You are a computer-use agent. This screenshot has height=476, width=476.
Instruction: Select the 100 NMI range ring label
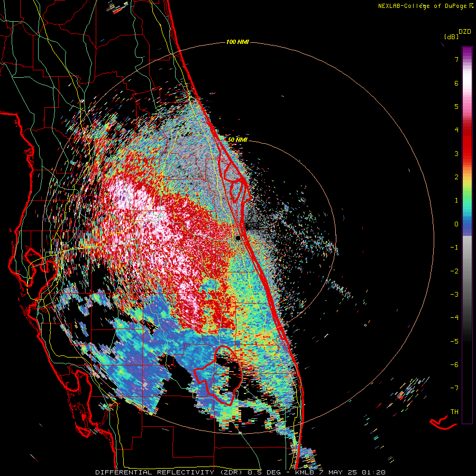[x=237, y=42]
